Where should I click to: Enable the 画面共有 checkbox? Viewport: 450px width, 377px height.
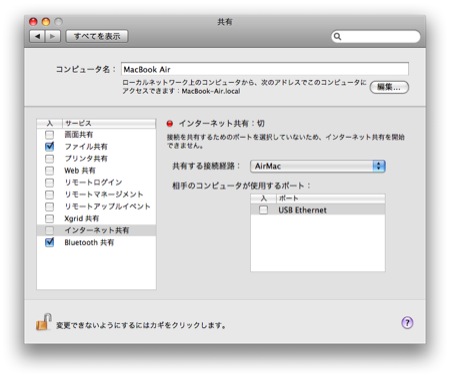[x=49, y=135]
